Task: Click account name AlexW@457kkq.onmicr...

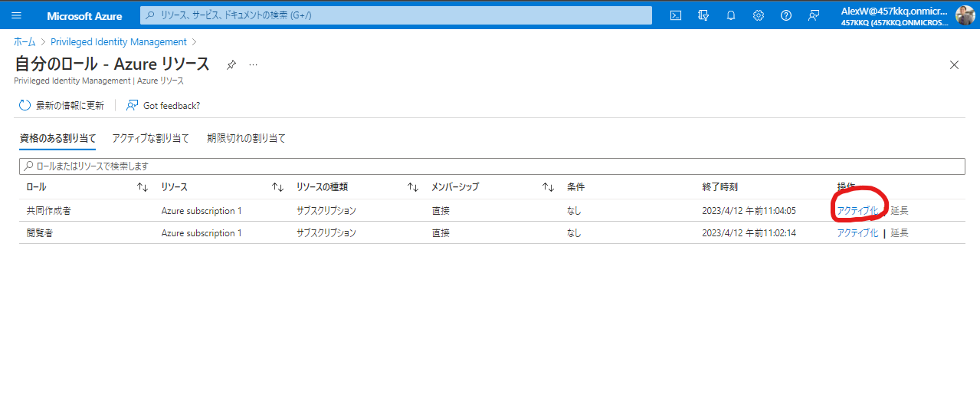Action: coord(894,11)
